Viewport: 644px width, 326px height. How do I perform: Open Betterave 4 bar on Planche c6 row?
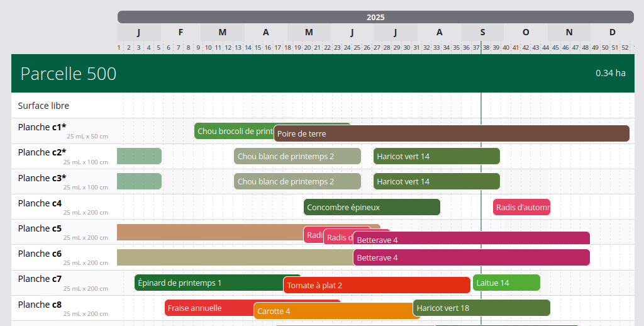pos(471,257)
